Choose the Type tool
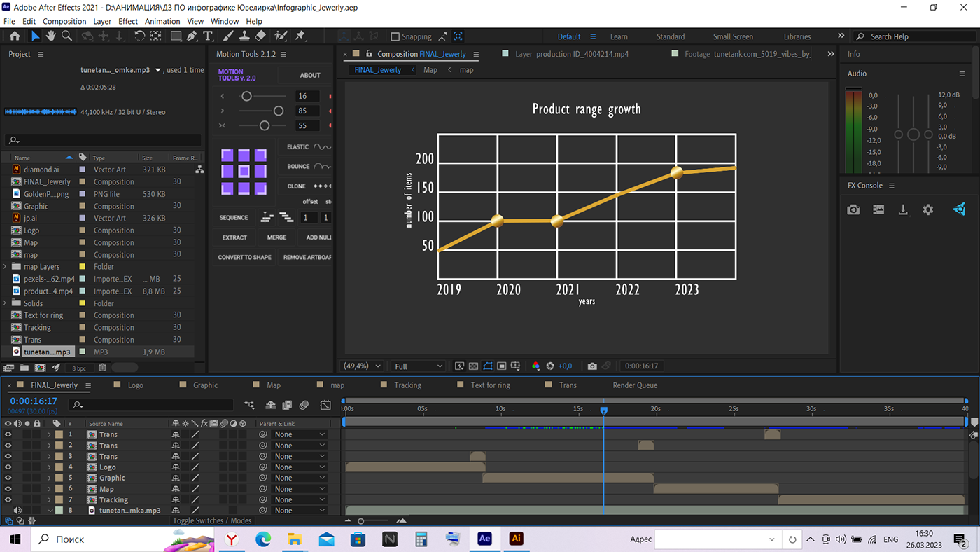The image size is (980, 552). pyautogui.click(x=208, y=36)
